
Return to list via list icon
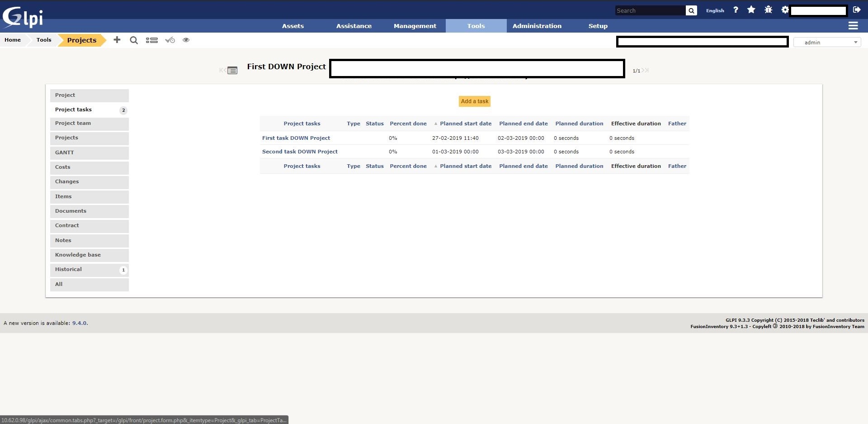[232, 71]
